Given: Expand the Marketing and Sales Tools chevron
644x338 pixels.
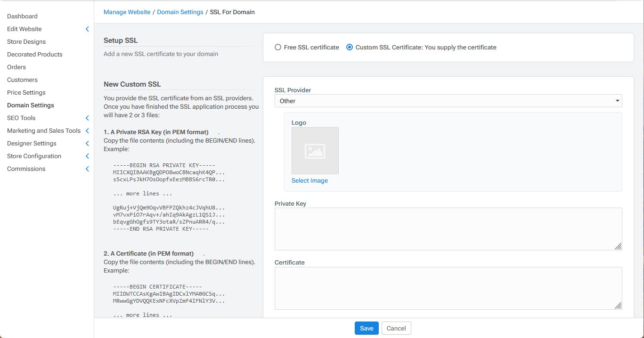Looking at the screenshot, I should (87, 130).
